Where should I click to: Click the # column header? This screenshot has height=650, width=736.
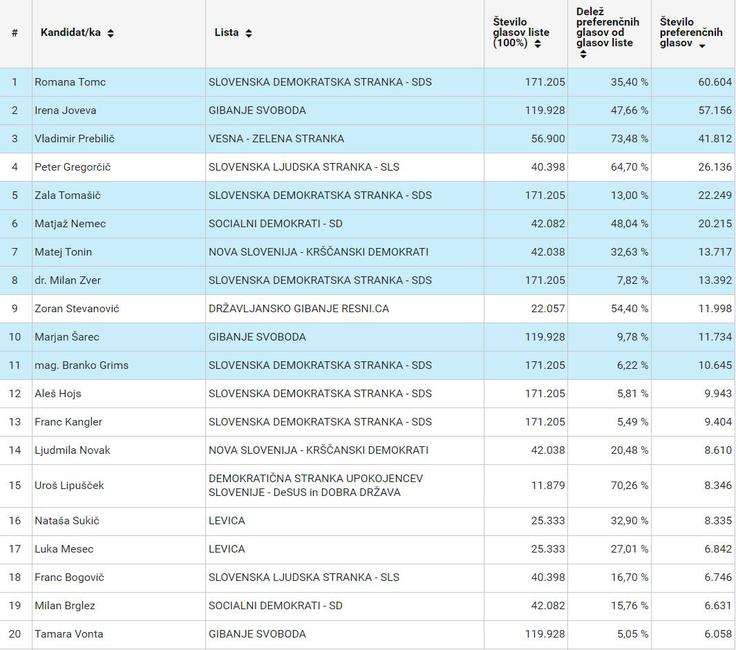[15, 33]
